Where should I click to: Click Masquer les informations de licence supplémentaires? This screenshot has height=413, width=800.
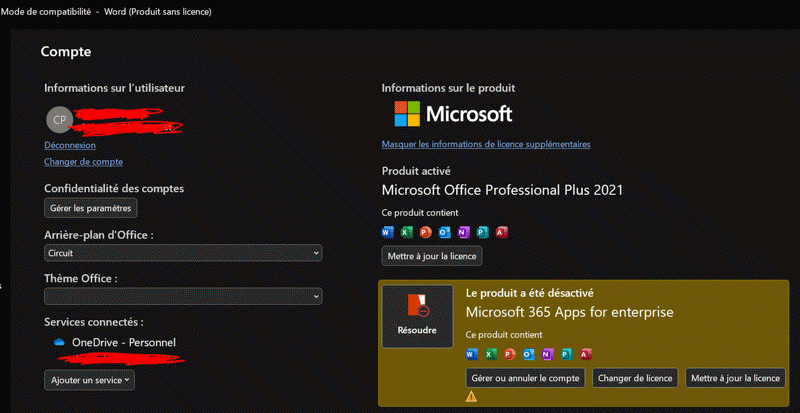point(486,144)
